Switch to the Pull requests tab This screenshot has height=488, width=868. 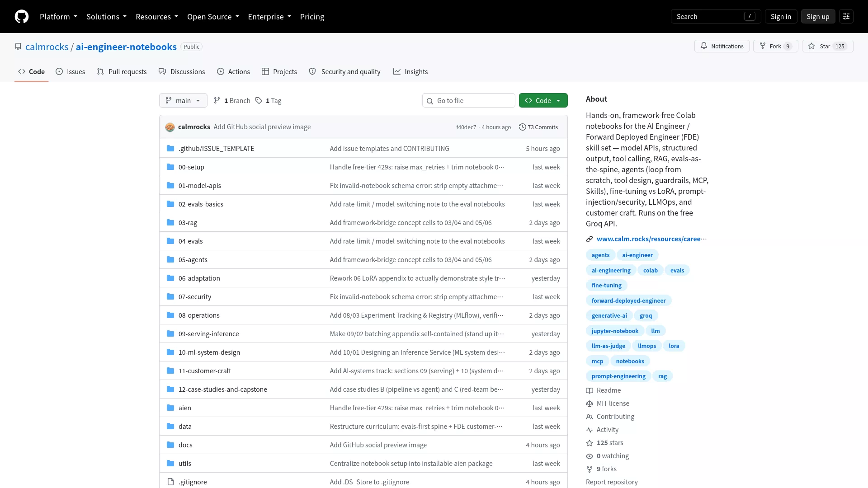pos(122,72)
